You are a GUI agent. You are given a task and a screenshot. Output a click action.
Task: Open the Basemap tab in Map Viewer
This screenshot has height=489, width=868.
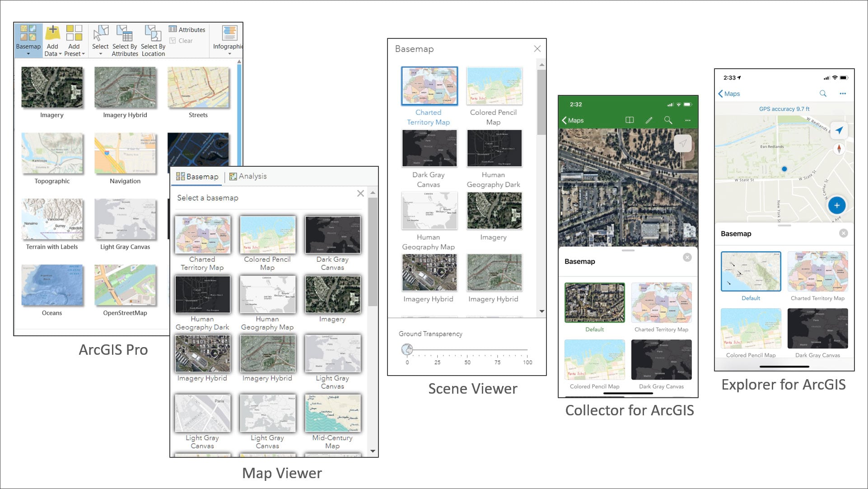197,176
